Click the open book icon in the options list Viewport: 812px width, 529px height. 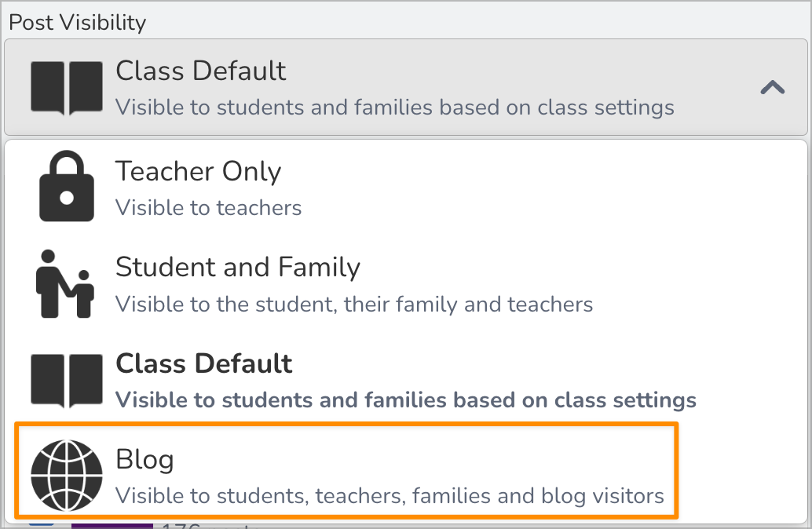tap(67, 381)
